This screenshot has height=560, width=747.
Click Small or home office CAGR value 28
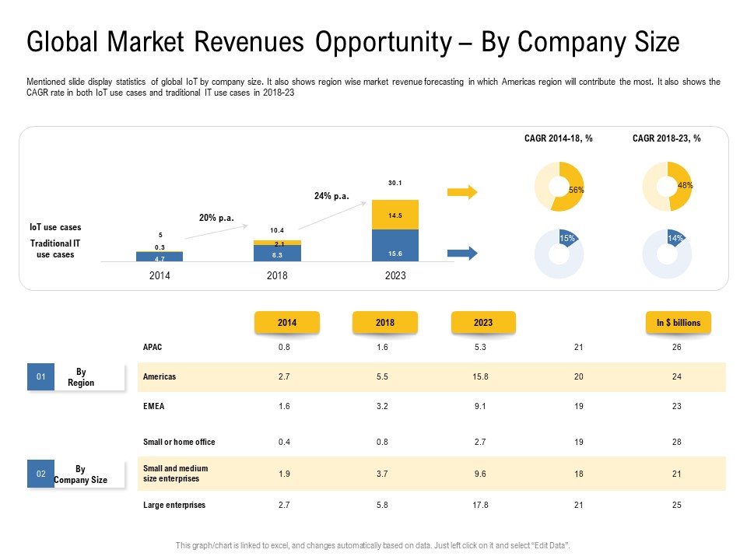(676, 442)
